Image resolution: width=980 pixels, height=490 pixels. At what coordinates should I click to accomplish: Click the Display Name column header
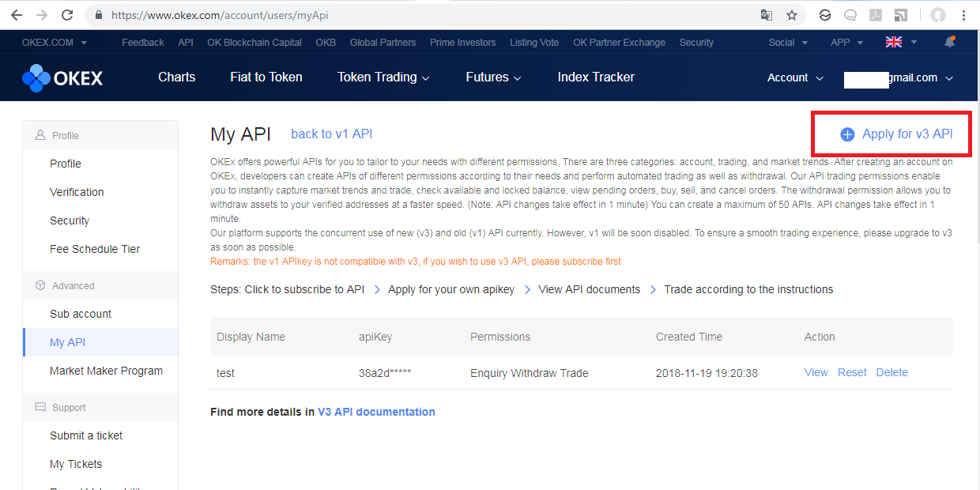[251, 337]
